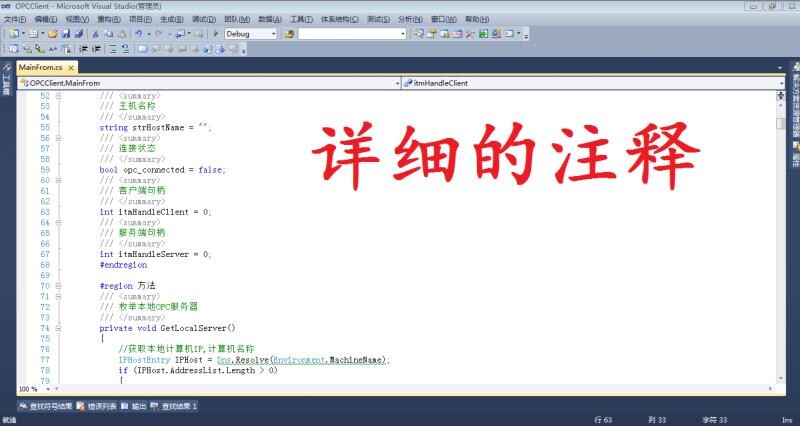
Task: Collapse the summary comment at line 56
Action: [58, 138]
